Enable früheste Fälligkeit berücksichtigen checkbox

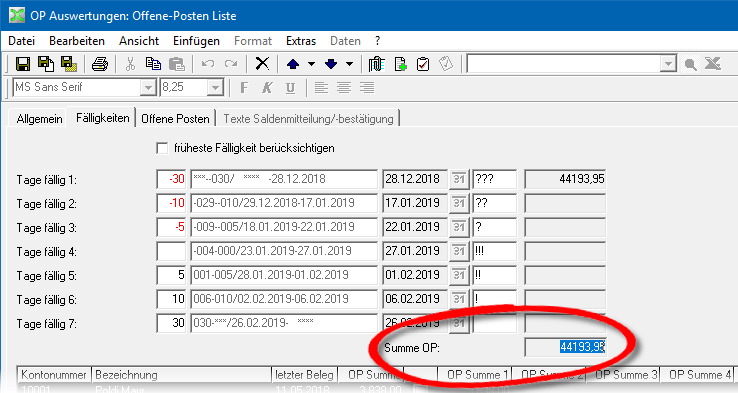point(162,148)
